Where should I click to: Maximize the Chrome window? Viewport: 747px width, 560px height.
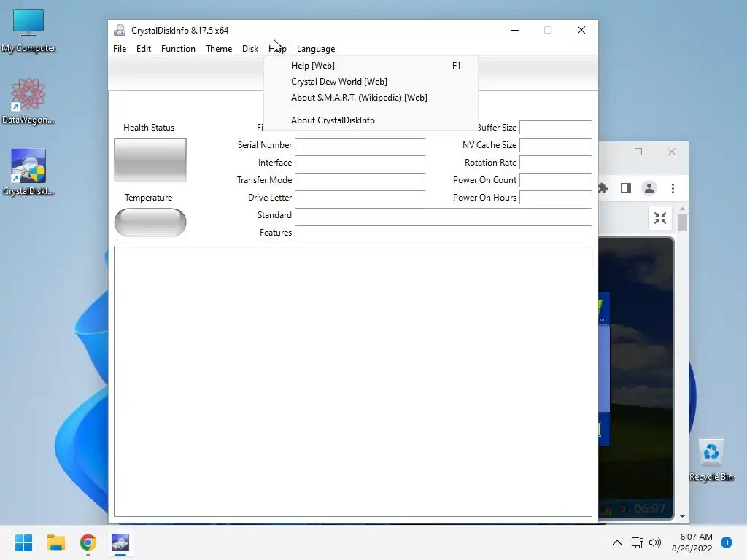(638, 152)
